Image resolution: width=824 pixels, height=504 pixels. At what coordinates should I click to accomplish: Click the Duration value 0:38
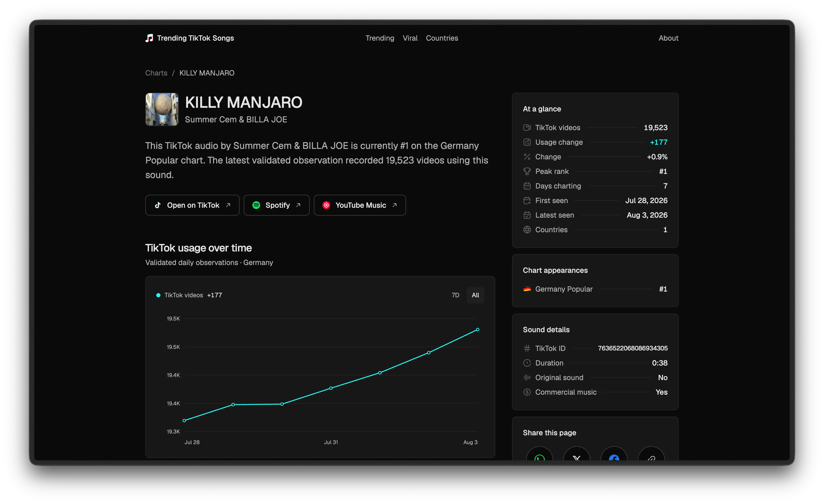(x=659, y=363)
